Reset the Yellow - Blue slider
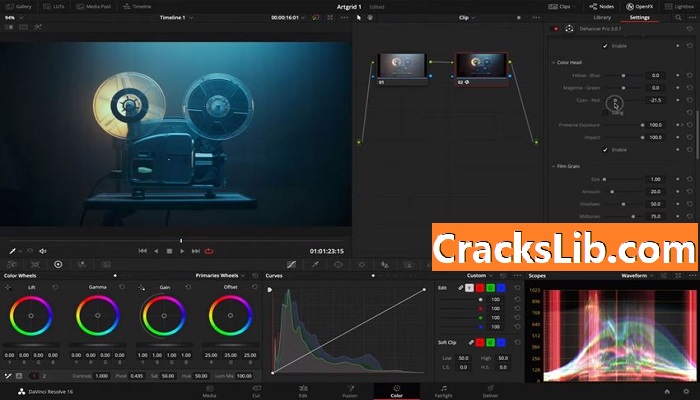The width and height of the screenshot is (700, 400). (690, 75)
